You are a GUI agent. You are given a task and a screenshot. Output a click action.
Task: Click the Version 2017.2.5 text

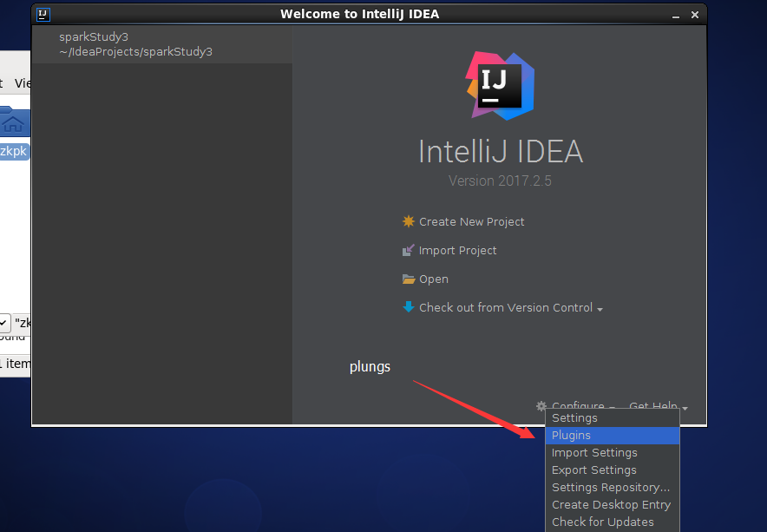[500, 181]
